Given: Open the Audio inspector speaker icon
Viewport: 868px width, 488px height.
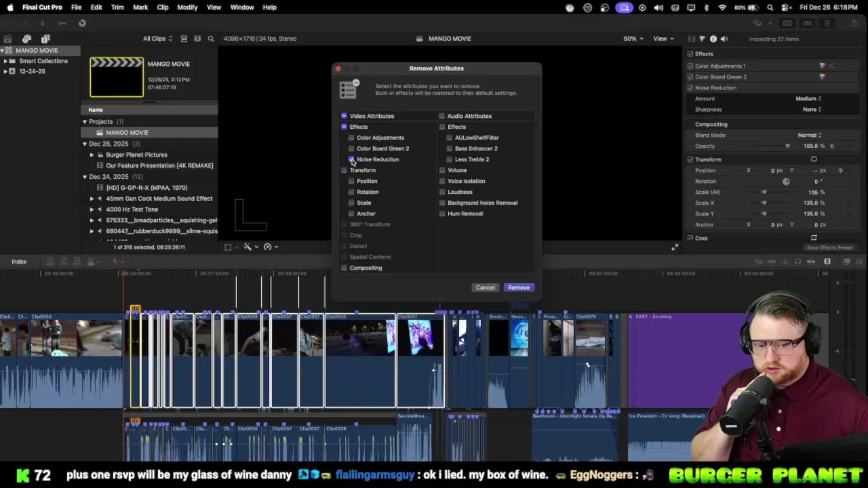Looking at the screenshot, I should point(724,39).
